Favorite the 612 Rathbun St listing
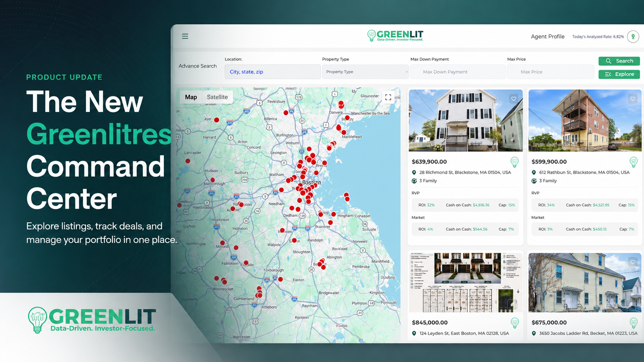Viewport: 644px width, 362px height. (632, 99)
